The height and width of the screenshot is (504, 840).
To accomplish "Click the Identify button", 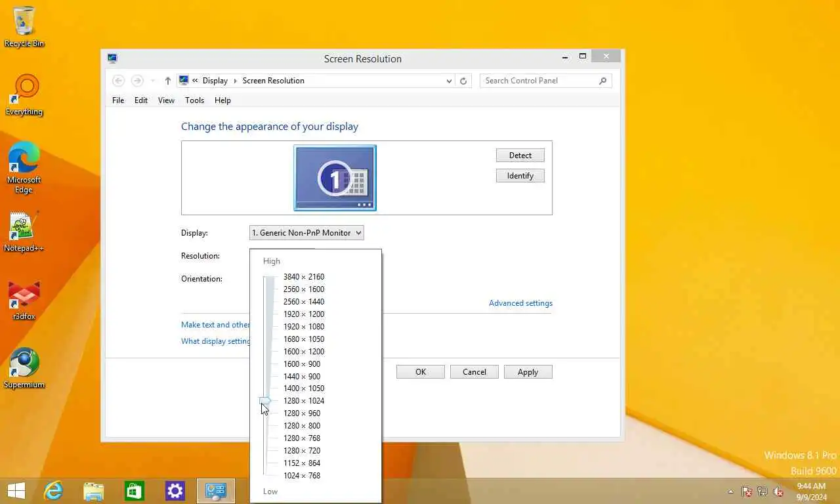I will click(x=520, y=176).
